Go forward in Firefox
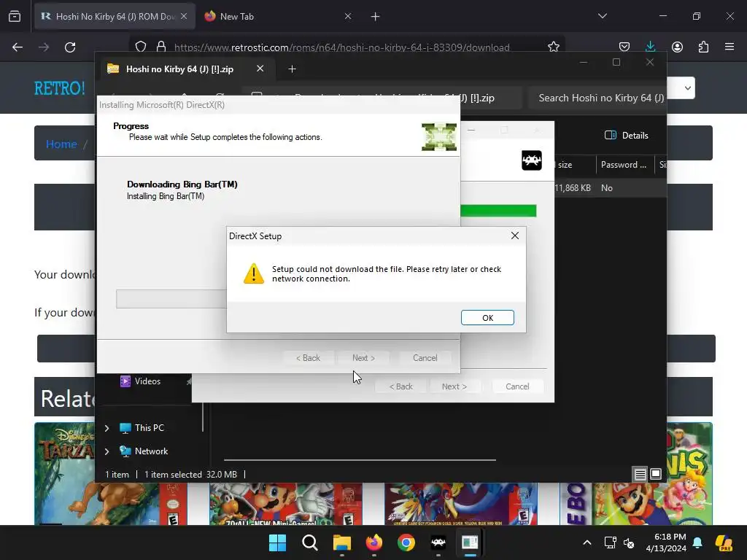 point(44,47)
